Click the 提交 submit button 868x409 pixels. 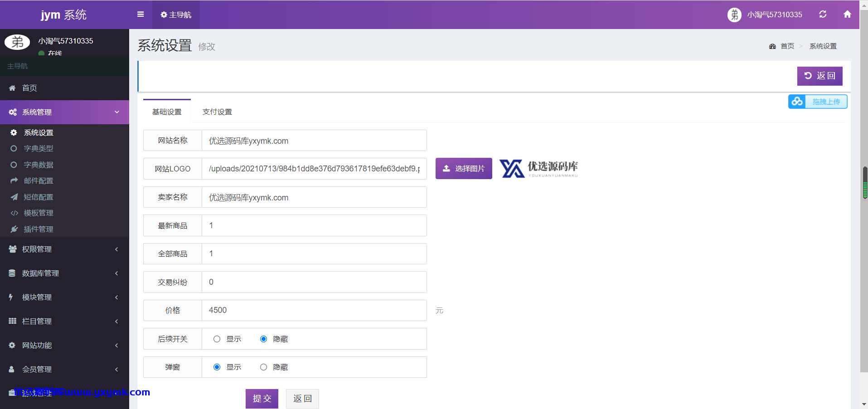(x=262, y=399)
